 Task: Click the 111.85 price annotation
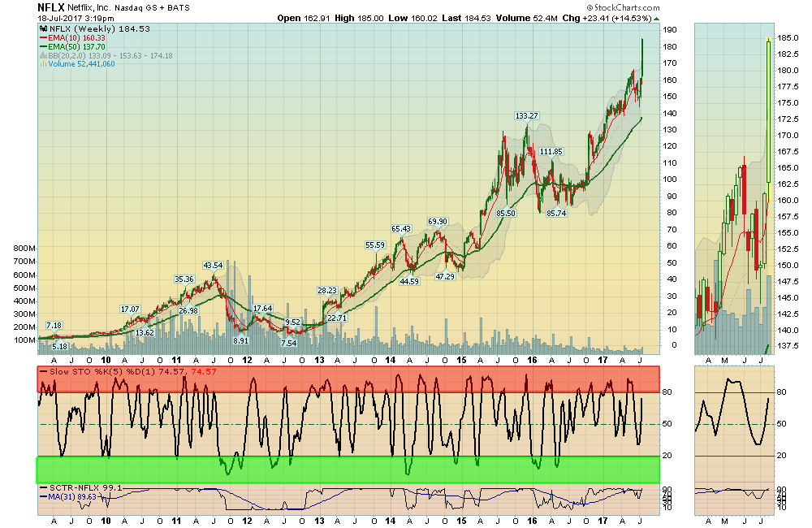[x=551, y=152]
